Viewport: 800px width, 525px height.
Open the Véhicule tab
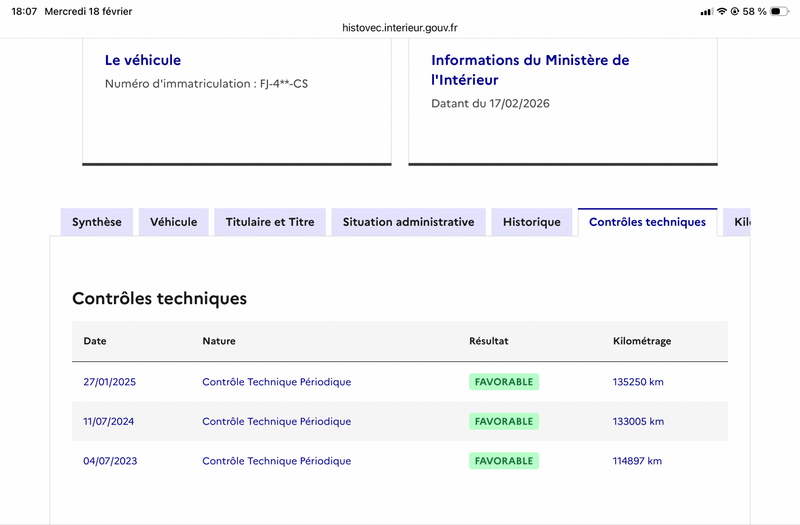tap(174, 222)
